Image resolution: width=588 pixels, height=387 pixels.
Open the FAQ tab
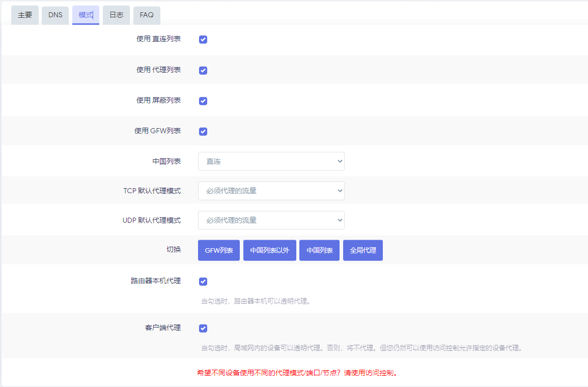click(147, 15)
